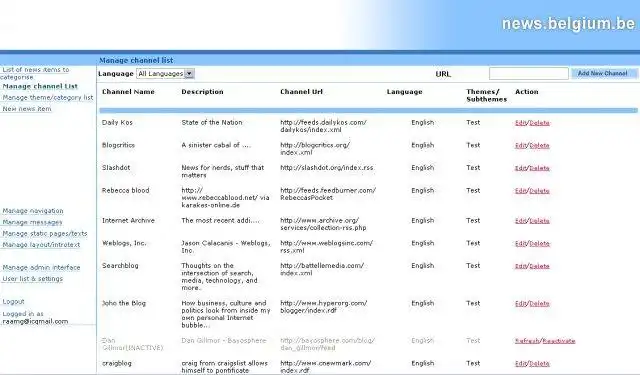Click the logged-in email raamg@icqmail.com
This screenshot has height=375, width=640.
coord(35,322)
